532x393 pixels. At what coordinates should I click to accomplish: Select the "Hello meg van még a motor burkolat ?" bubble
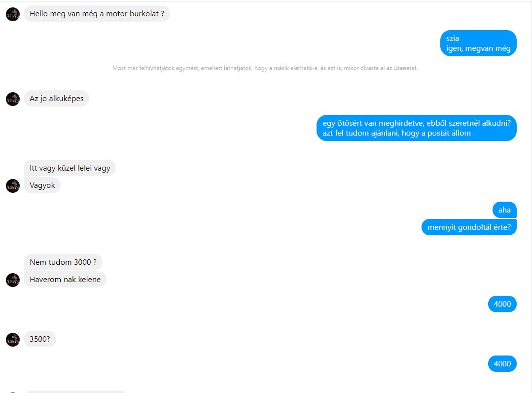point(97,14)
